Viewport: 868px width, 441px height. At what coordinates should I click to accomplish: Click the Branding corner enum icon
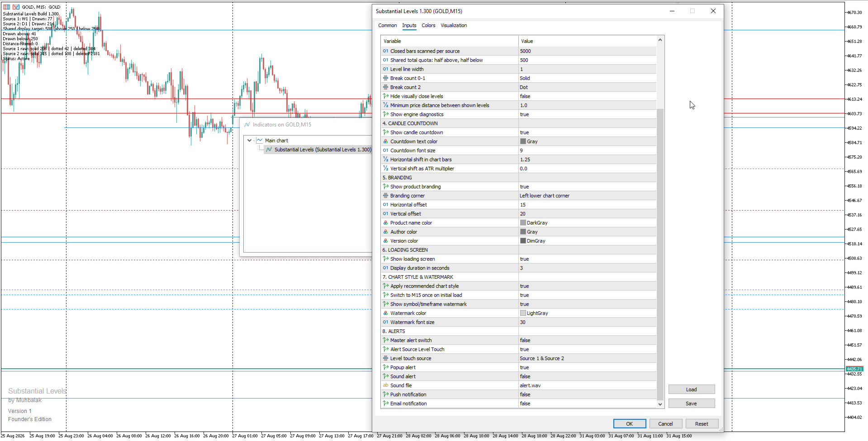(386, 196)
